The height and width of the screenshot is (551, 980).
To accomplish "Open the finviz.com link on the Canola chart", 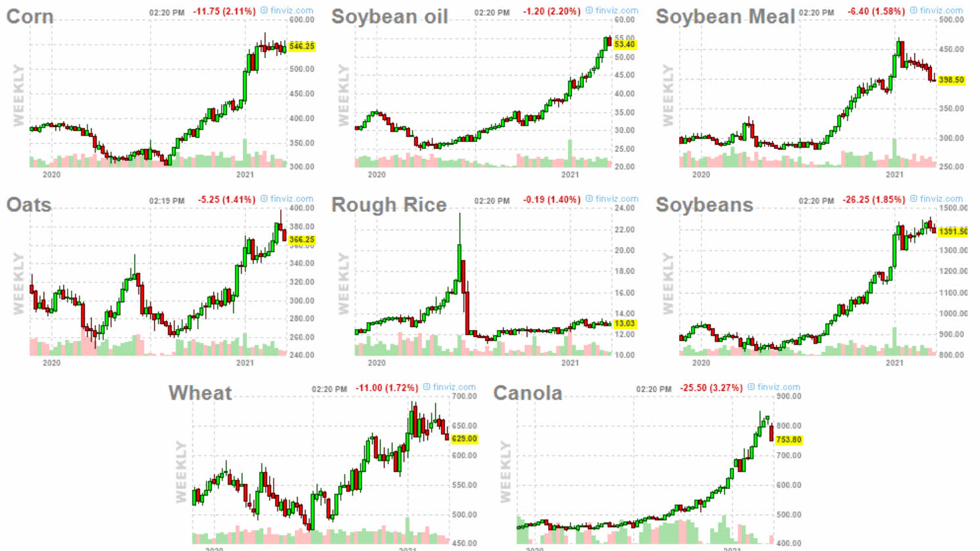I will pos(779,387).
